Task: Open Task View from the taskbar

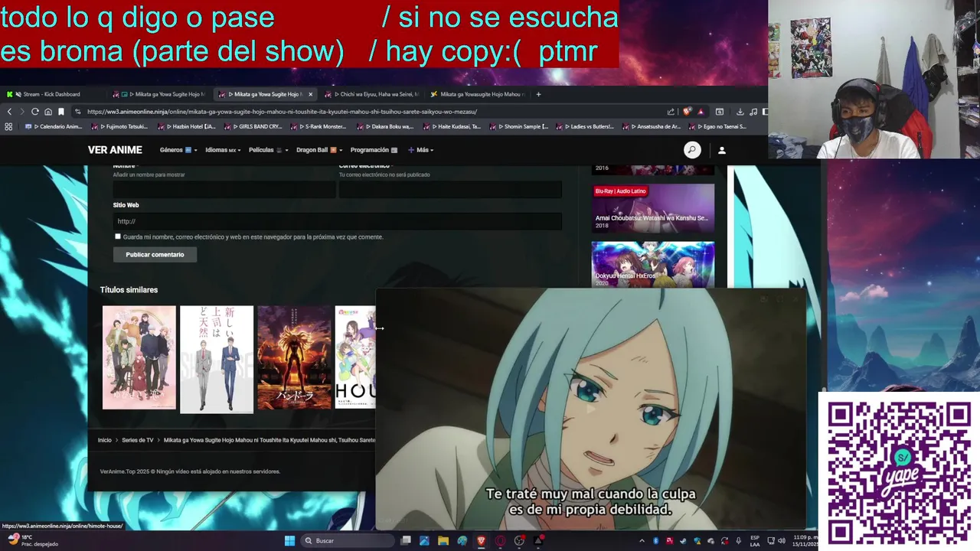Action: click(x=406, y=541)
